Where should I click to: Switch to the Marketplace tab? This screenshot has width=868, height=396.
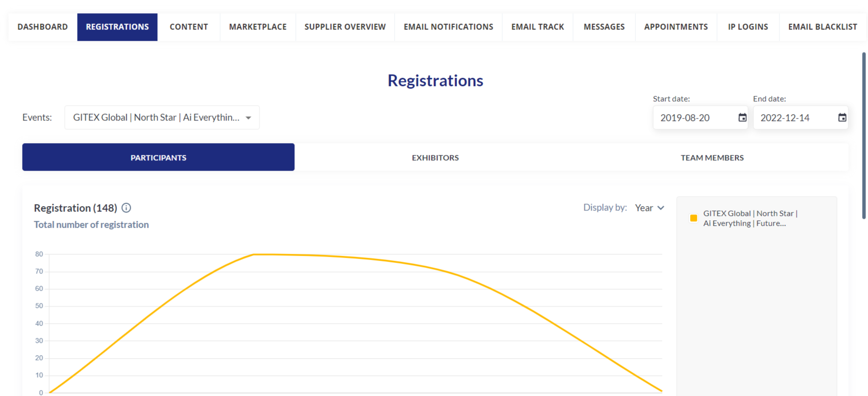pos(258,27)
